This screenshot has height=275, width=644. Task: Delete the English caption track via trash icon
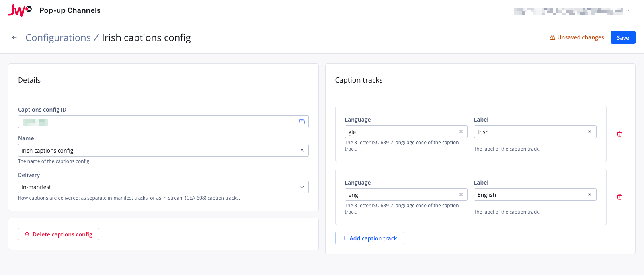point(619,197)
